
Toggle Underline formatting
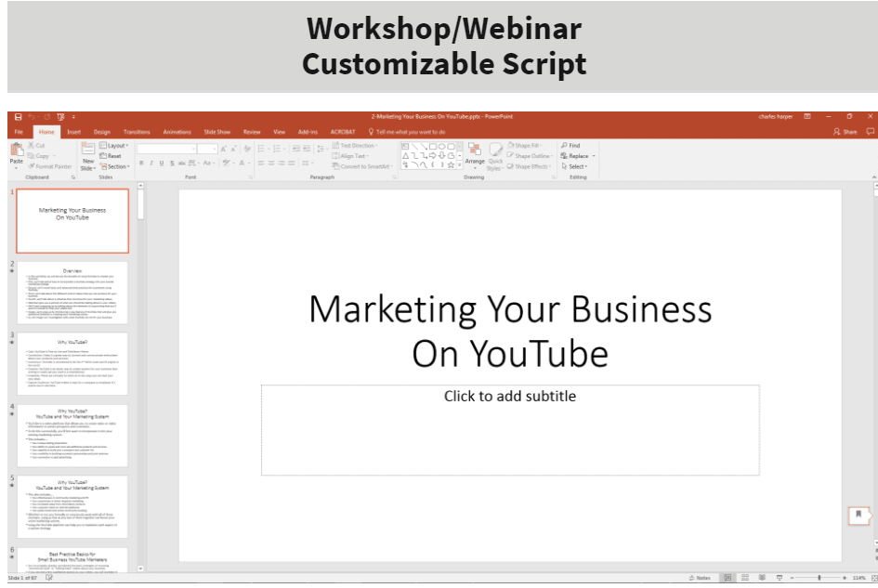tap(162, 163)
